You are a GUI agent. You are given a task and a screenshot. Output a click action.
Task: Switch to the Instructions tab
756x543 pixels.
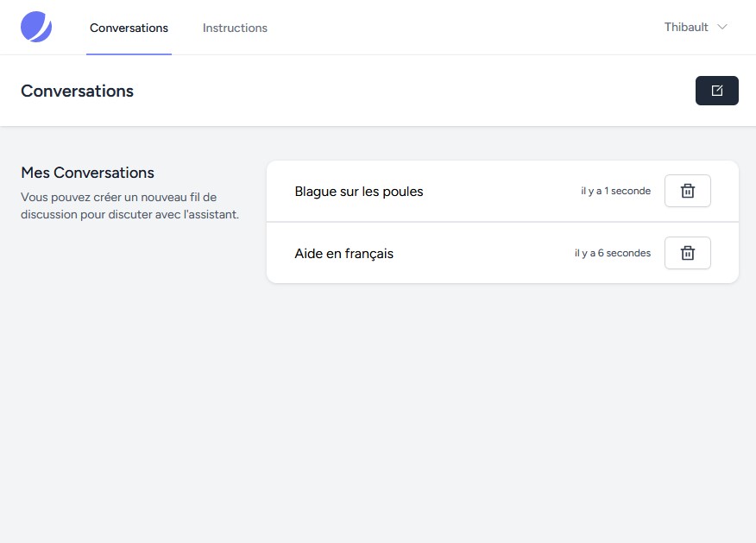pyautogui.click(x=235, y=28)
